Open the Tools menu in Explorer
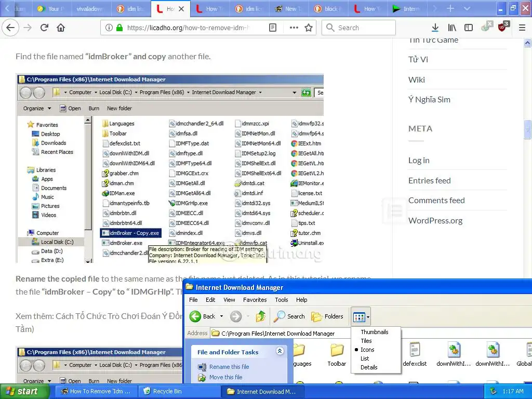Viewport: 532px width, 399px height. pyautogui.click(x=281, y=300)
